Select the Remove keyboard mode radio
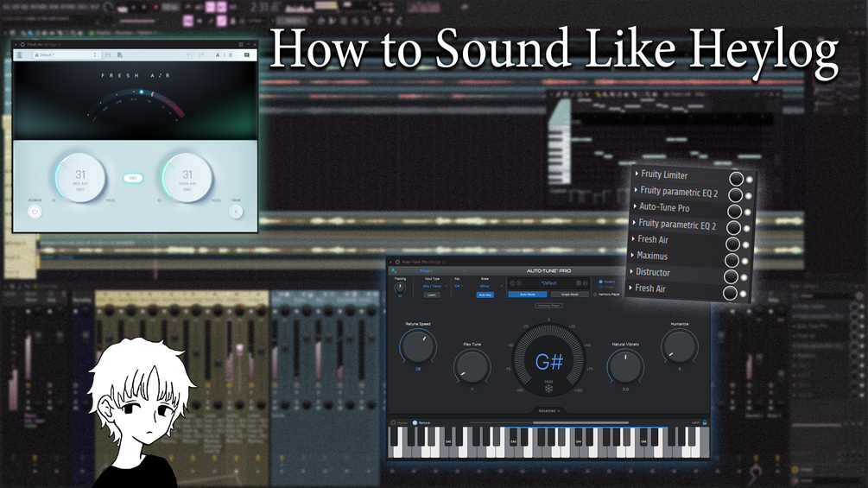This screenshot has width=868, height=488. (x=415, y=422)
